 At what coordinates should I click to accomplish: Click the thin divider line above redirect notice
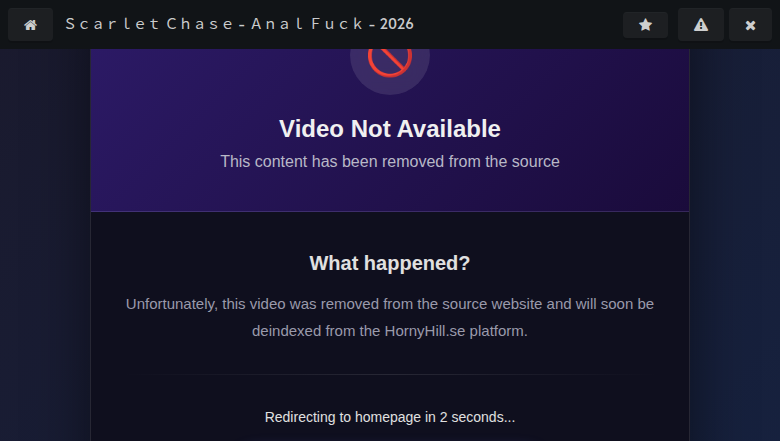point(390,374)
